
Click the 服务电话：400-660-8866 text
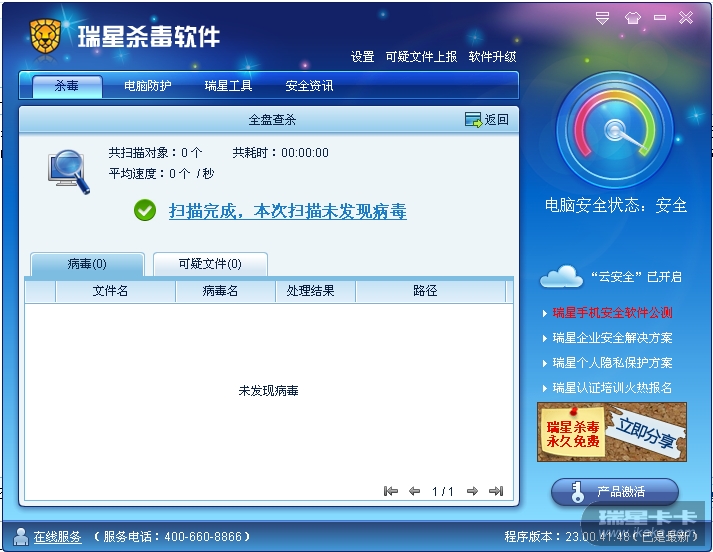point(173,537)
